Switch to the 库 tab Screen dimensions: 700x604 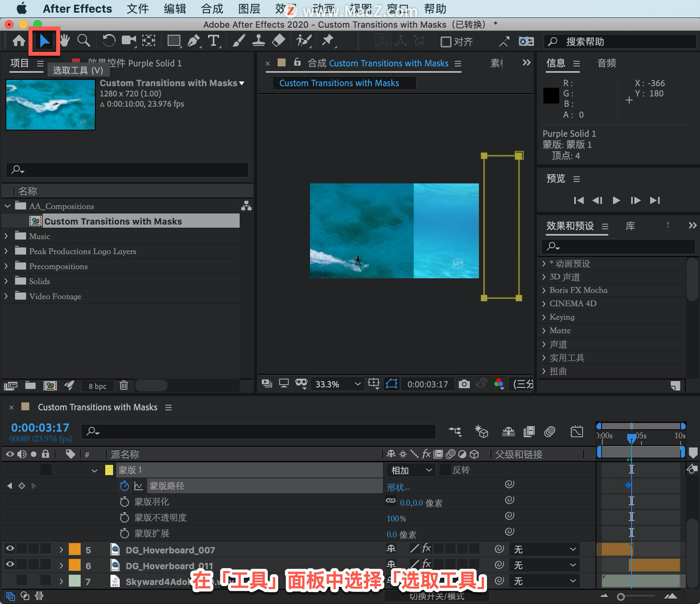coord(630,226)
